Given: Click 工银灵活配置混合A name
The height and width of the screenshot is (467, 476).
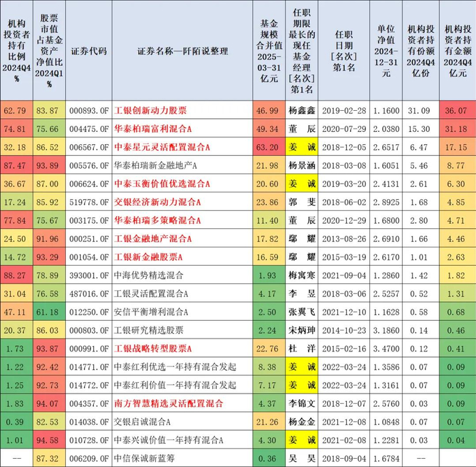Looking at the screenshot, I should click(151, 294).
